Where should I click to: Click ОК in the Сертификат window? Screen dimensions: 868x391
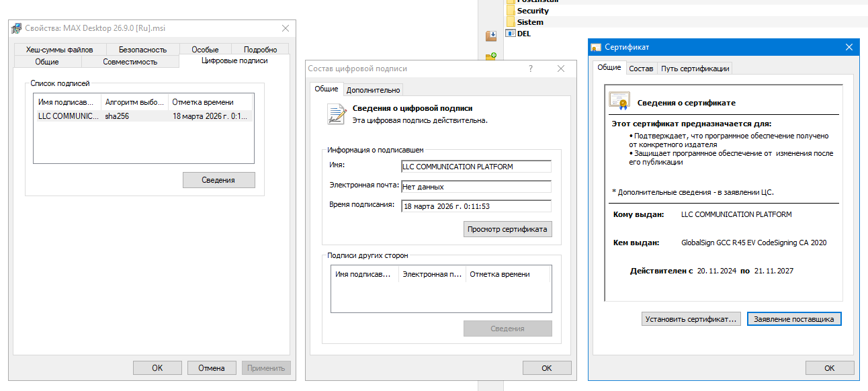[x=830, y=367]
